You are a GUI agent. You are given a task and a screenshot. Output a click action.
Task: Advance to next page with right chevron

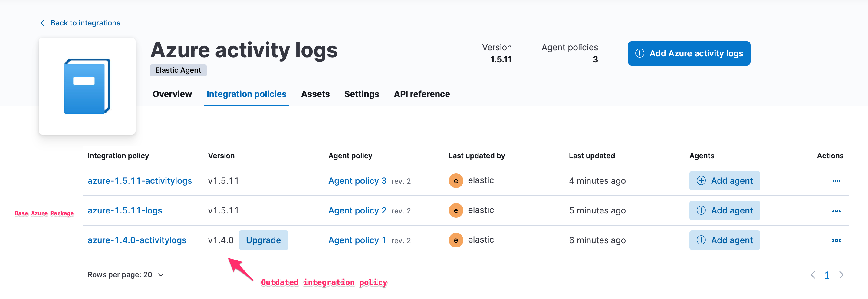pyautogui.click(x=841, y=275)
